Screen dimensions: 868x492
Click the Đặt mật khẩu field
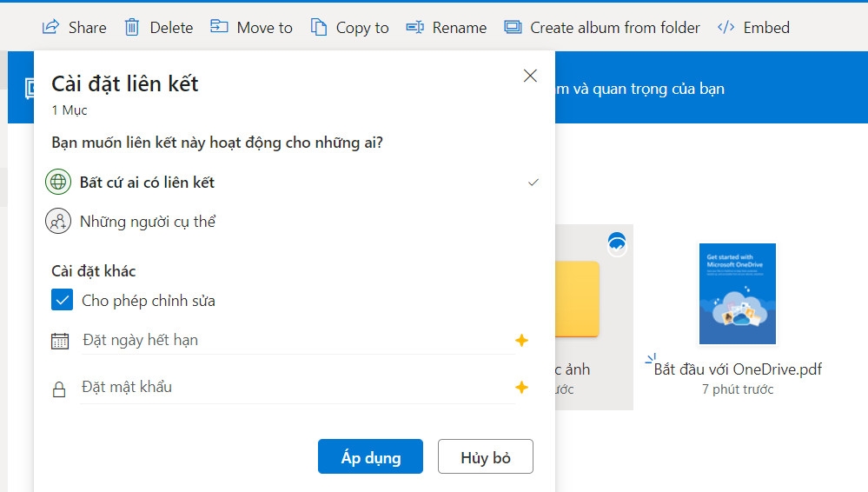tap(298, 388)
